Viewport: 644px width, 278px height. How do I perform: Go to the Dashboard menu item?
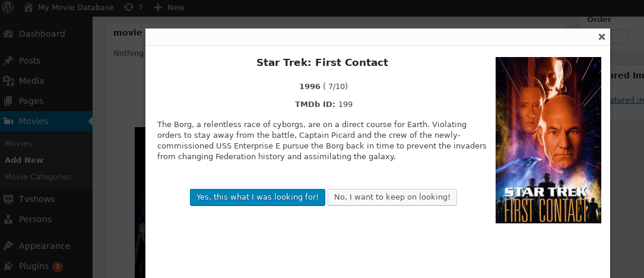(x=42, y=34)
